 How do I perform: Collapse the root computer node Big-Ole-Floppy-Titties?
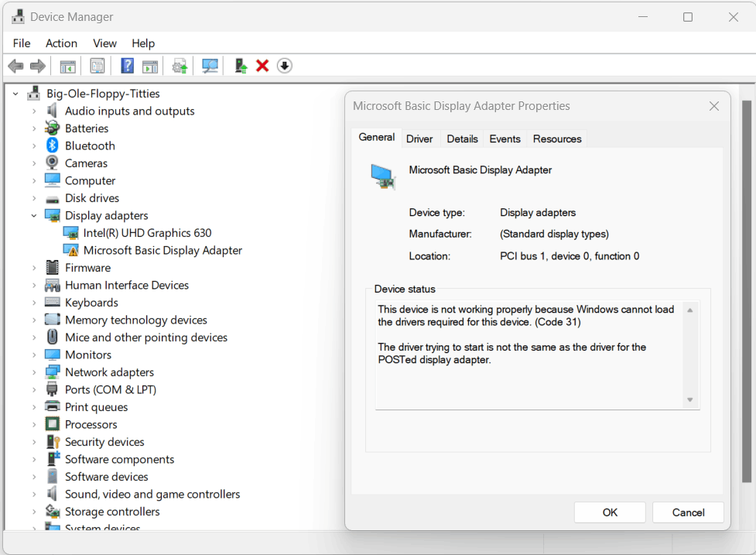[16, 94]
